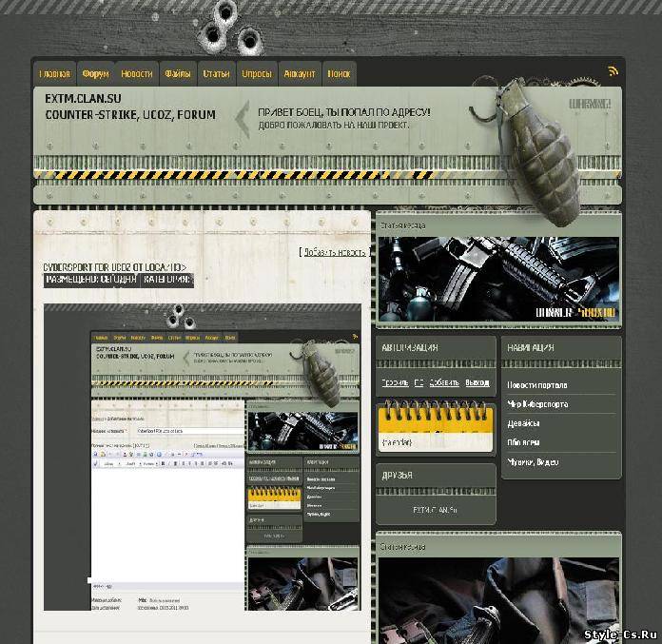Open the Аккаунт tab

pyautogui.click(x=300, y=73)
